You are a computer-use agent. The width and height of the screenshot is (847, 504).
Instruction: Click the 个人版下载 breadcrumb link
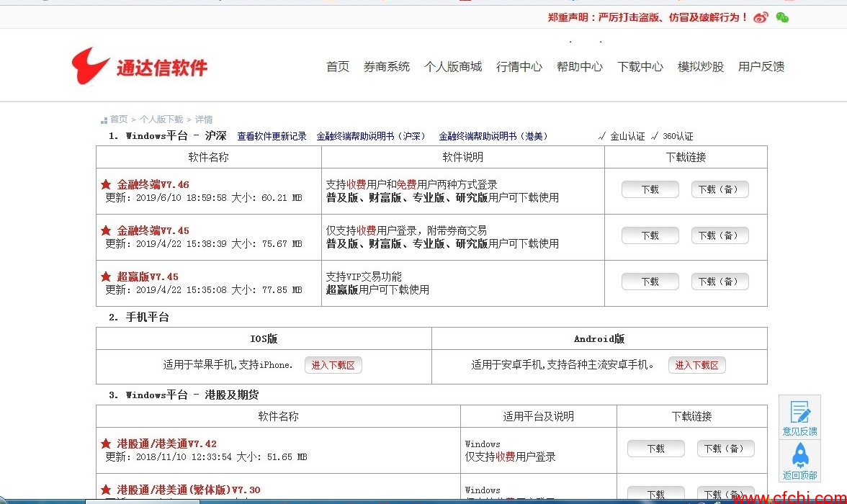(161, 120)
